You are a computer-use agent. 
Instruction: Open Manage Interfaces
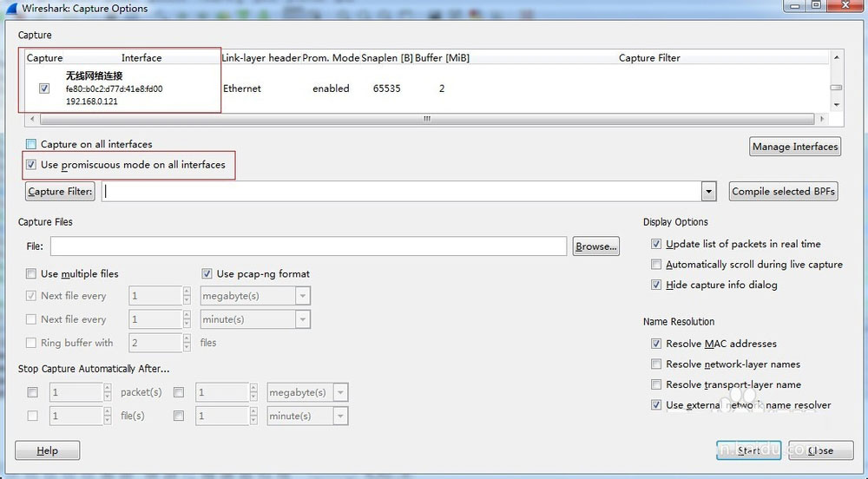pos(795,147)
